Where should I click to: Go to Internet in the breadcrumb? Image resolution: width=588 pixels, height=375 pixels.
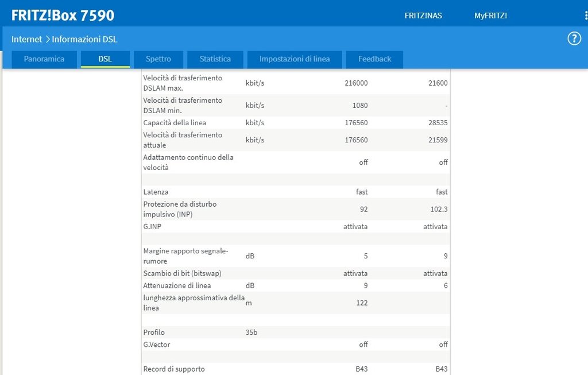click(x=26, y=40)
